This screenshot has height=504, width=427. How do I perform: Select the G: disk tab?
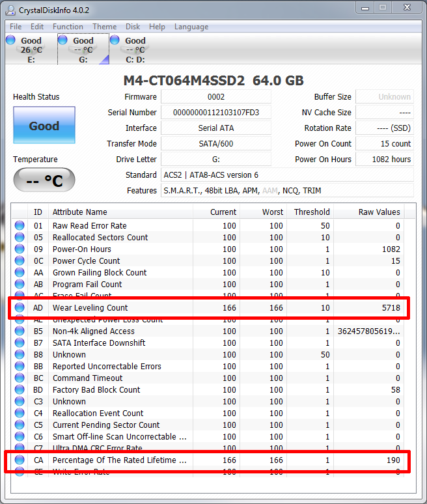(x=83, y=49)
